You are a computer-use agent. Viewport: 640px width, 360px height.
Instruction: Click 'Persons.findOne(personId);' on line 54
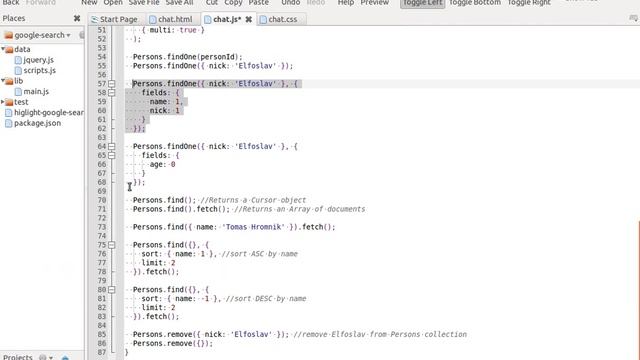click(x=187, y=57)
